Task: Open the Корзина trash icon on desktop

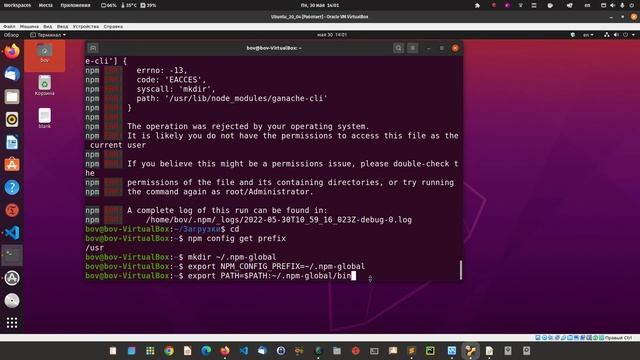Action: 44,85
